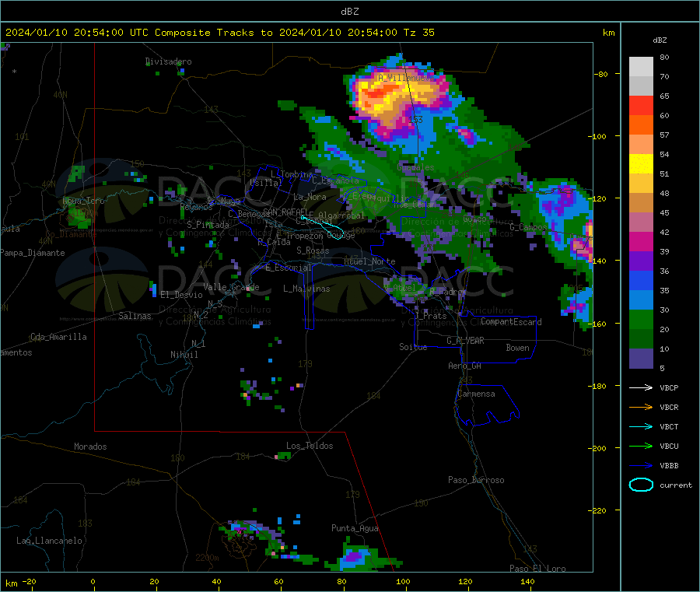Click the 'S_Pintada' map label
Image resolution: width=700 pixels, height=592 pixels.
coord(208,225)
